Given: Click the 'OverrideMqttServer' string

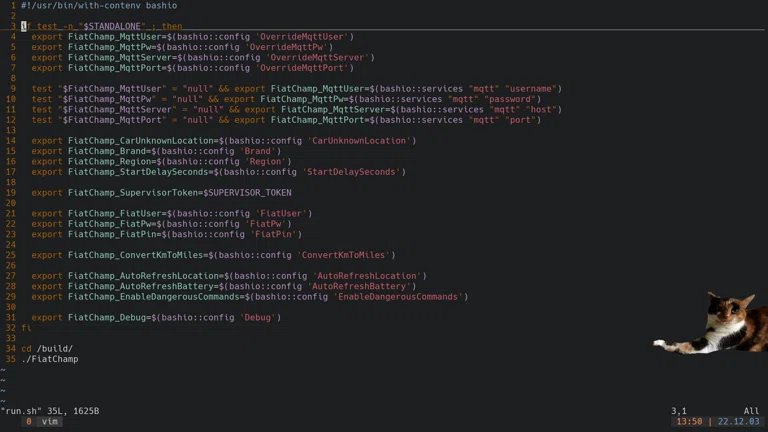Looking at the screenshot, I should [x=317, y=57].
